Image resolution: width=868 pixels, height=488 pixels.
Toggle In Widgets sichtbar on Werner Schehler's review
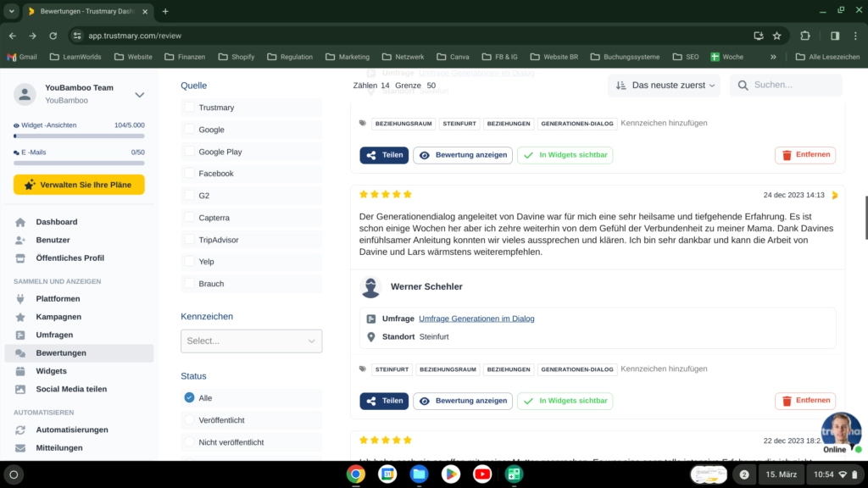pos(565,401)
